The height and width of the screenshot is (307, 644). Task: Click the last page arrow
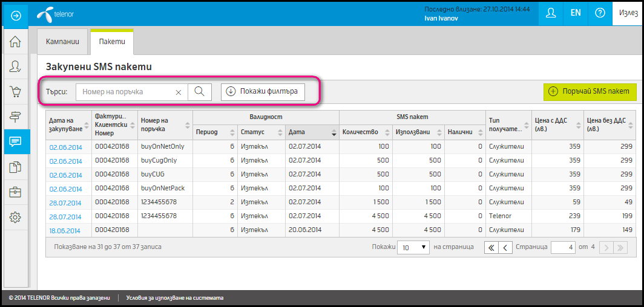(x=620, y=247)
